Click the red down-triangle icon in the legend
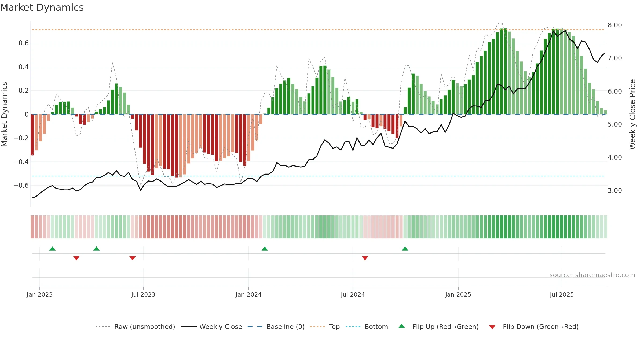Viewport: 644px width, 362px height. pos(492,327)
